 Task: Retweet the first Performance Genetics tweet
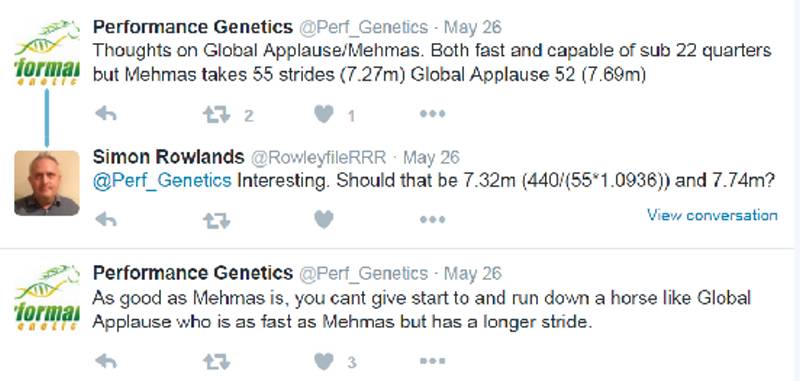click(216, 115)
